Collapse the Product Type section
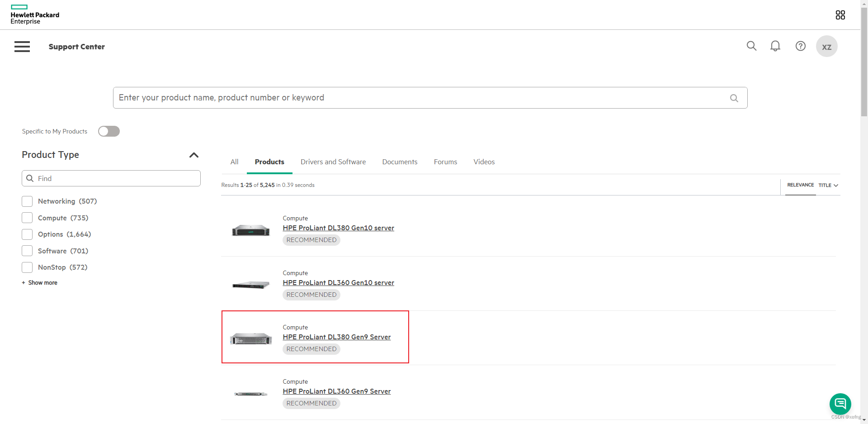 point(194,155)
